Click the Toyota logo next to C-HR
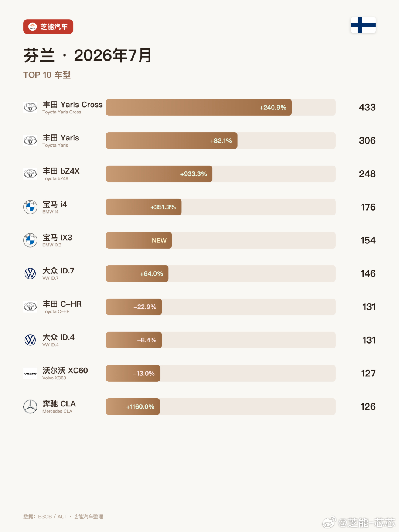The height and width of the screenshot is (532, 399). [x=30, y=307]
